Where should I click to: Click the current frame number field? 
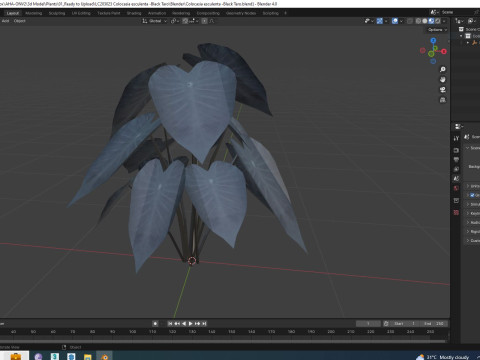pos(368,323)
